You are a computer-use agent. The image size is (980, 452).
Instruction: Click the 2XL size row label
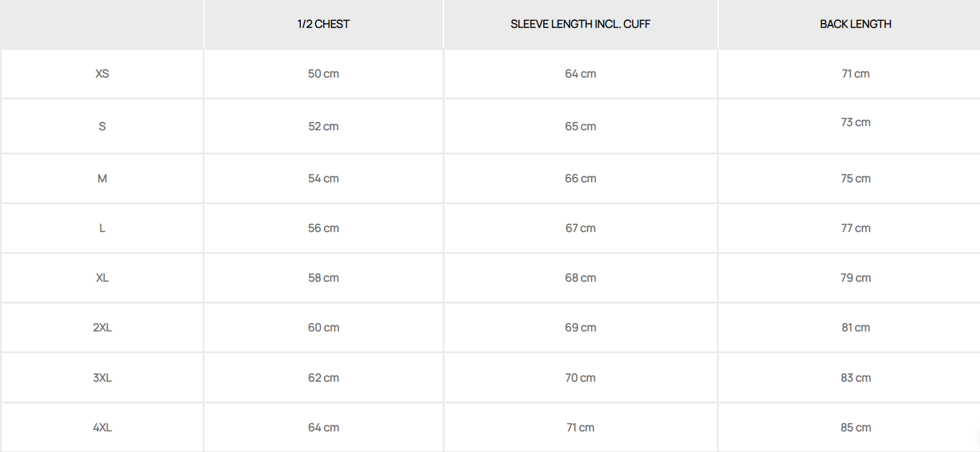point(102,328)
